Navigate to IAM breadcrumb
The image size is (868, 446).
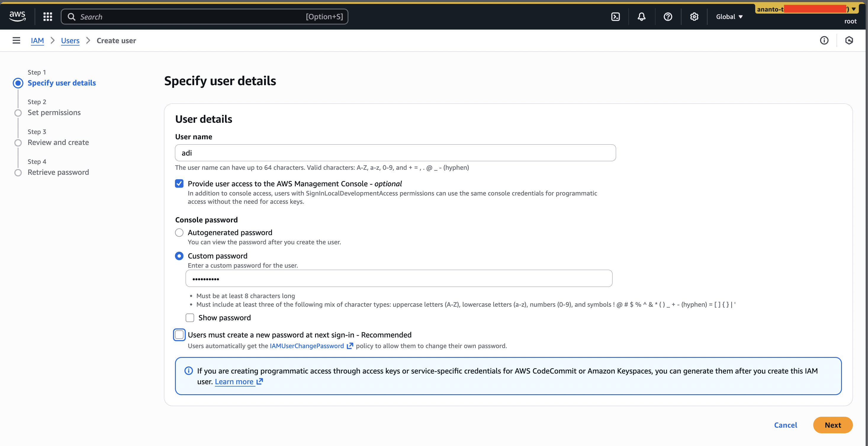pyautogui.click(x=37, y=41)
